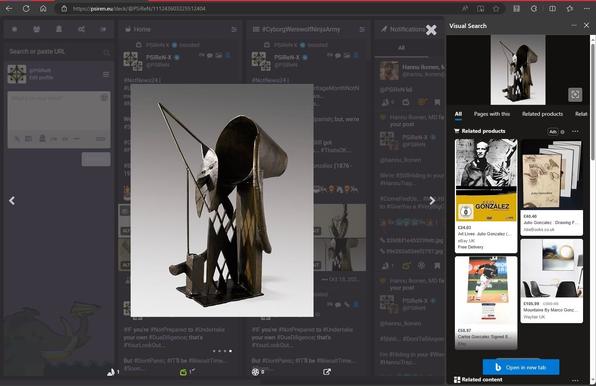Select the last pagination dot under the image
The image size is (596, 386).
230,351
